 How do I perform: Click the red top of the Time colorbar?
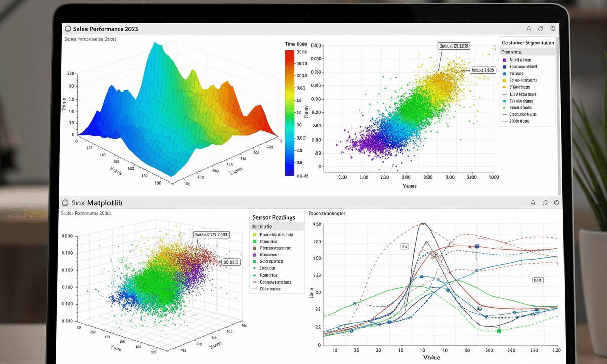(x=289, y=53)
